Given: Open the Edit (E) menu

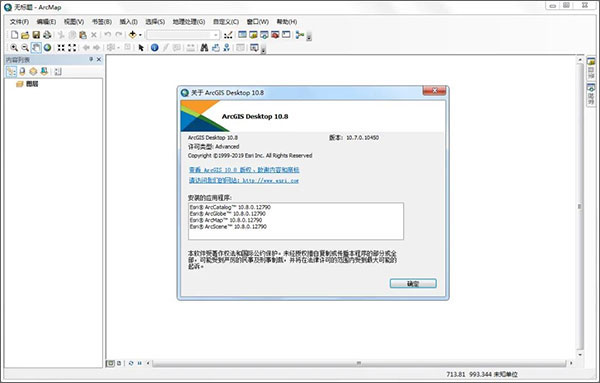Looking at the screenshot, I should pos(46,22).
